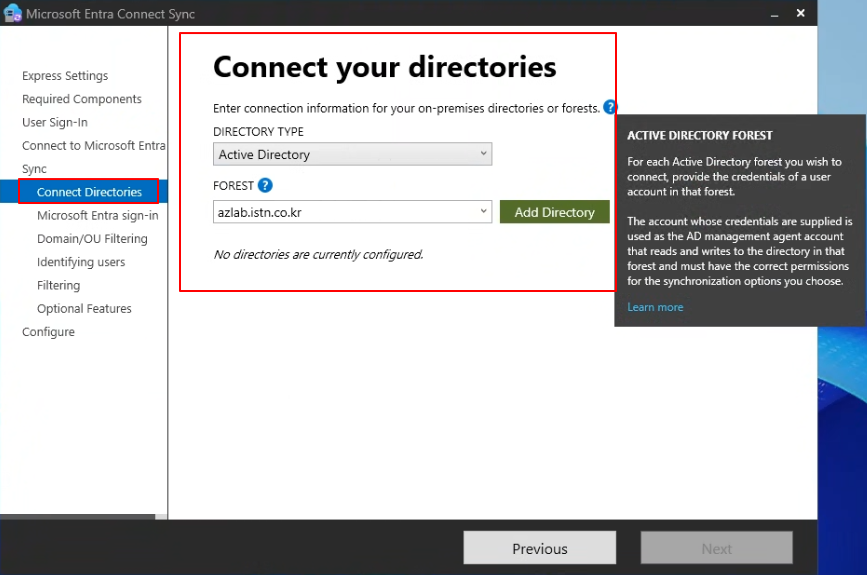
Task: Open the Directory Type dropdown
Action: [x=352, y=154]
